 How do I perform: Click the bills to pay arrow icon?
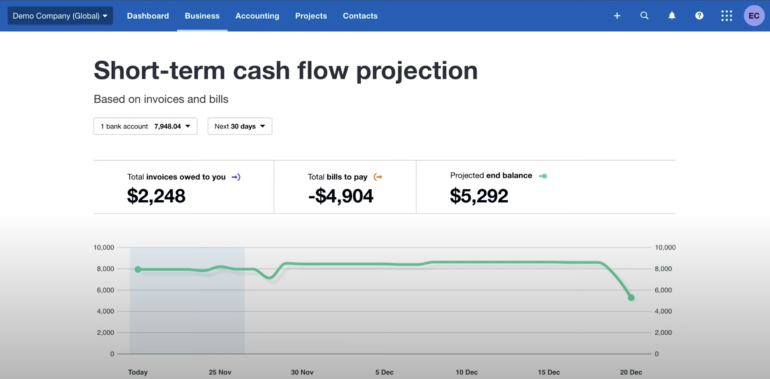[x=378, y=177]
